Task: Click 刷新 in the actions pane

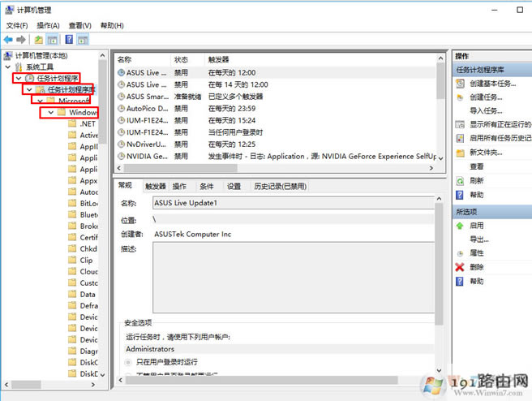Action: 477,180
